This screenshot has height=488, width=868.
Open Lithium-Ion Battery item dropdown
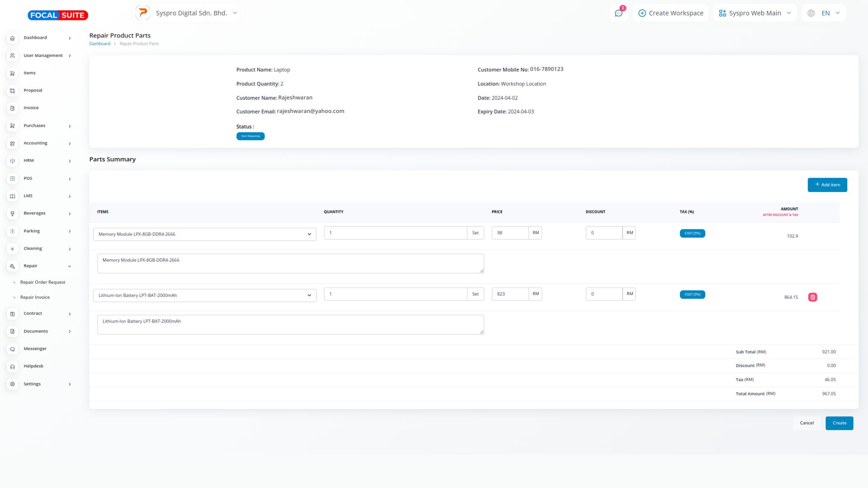click(x=204, y=296)
